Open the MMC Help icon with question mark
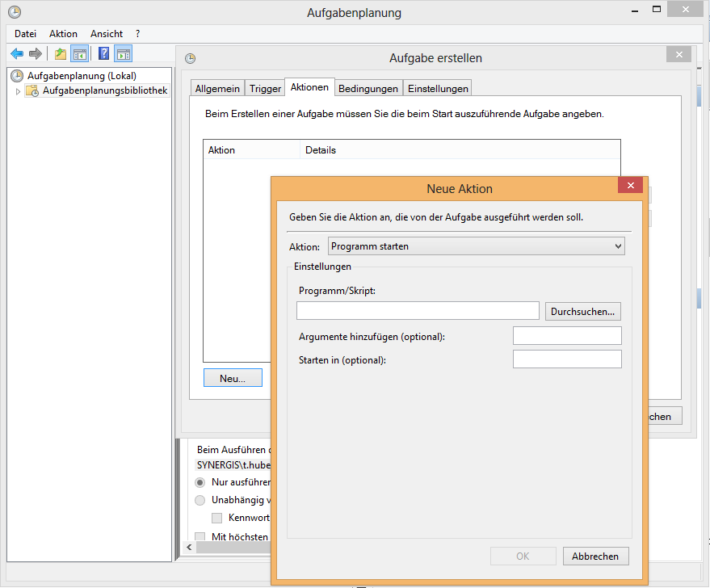The width and height of the screenshot is (710, 588). click(103, 54)
